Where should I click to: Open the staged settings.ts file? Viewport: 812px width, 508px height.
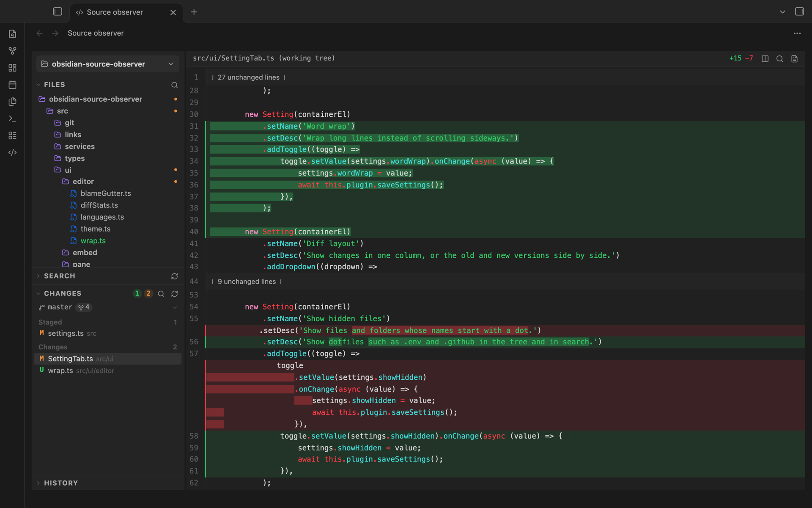click(107, 334)
